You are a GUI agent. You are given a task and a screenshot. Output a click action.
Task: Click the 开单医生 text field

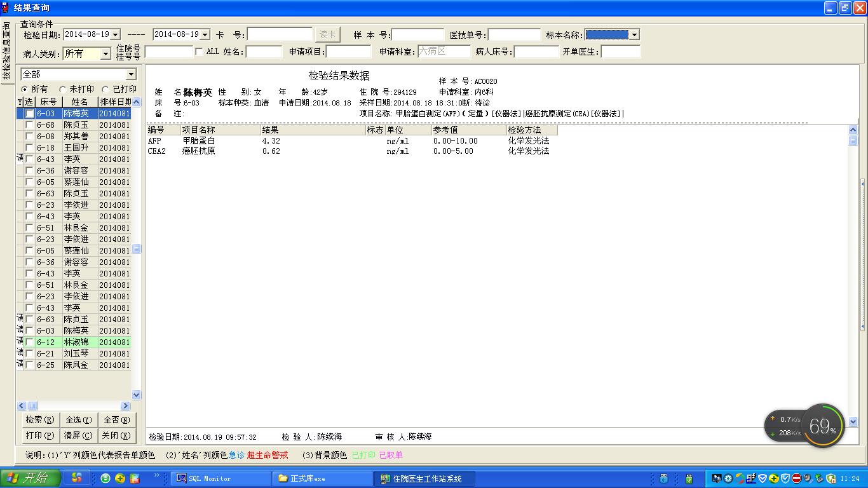click(x=621, y=51)
